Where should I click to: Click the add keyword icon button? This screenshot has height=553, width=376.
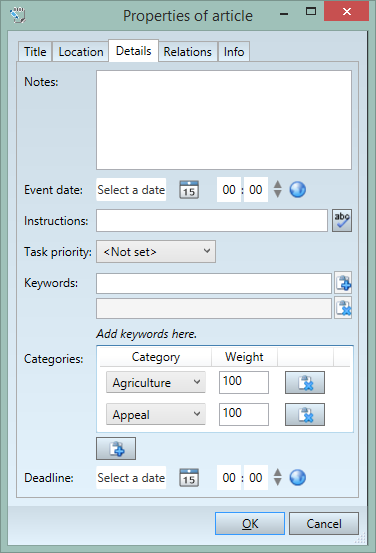click(x=343, y=283)
